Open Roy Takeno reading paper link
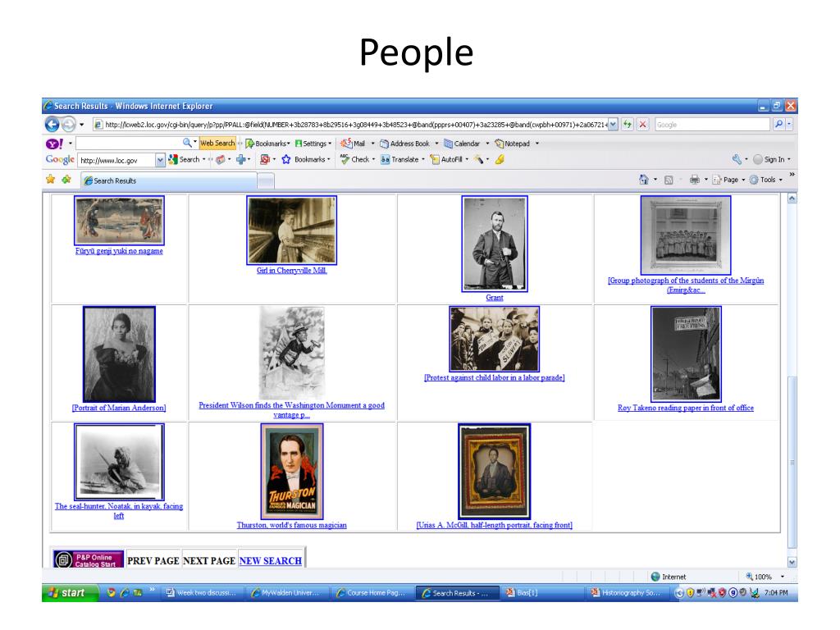Image resolution: width=840 pixels, height=630 pixels. [686, 408]
